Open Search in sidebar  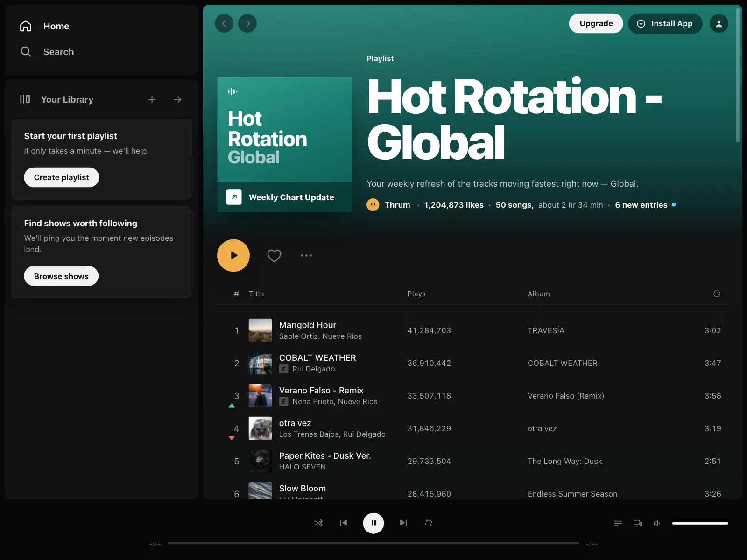click(x=47, y=52)
